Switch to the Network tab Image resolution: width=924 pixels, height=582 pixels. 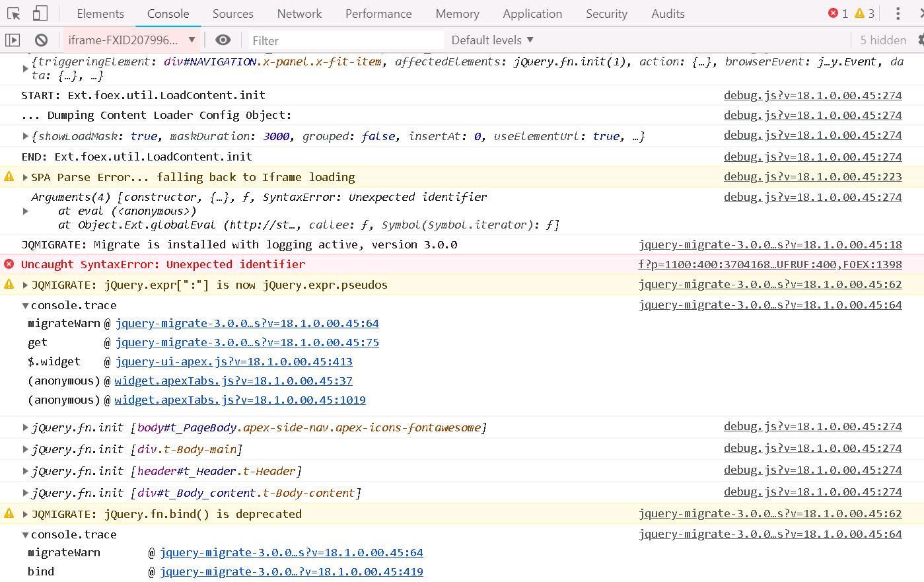pyautogui.click(x=299, y=13)
